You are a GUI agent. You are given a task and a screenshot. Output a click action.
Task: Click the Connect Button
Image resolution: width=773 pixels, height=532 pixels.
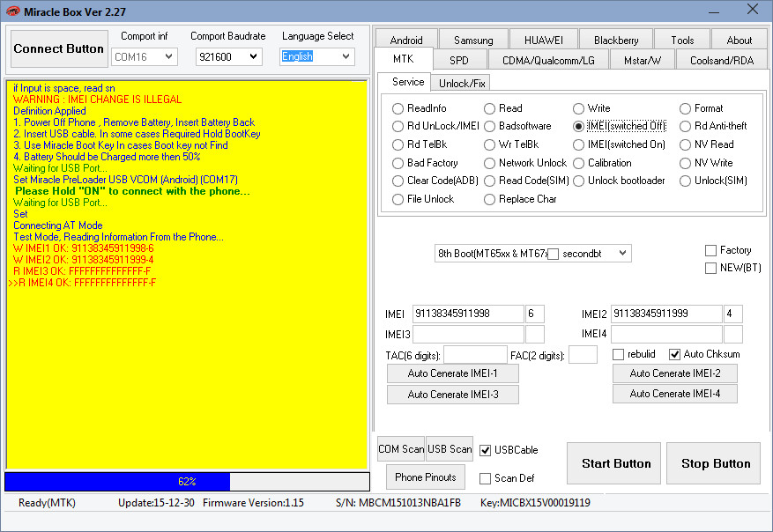click(59, 48)
